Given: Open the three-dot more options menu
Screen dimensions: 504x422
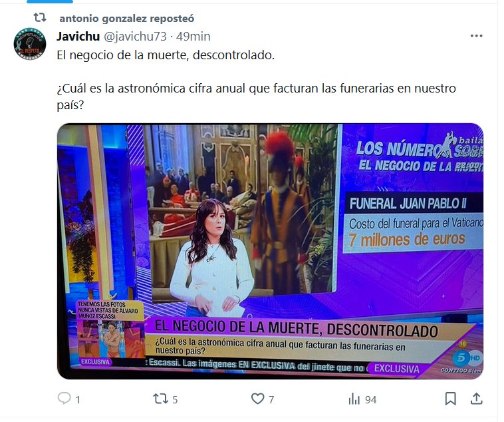Looking at the screenshot, I should click(x=476, y=36).
